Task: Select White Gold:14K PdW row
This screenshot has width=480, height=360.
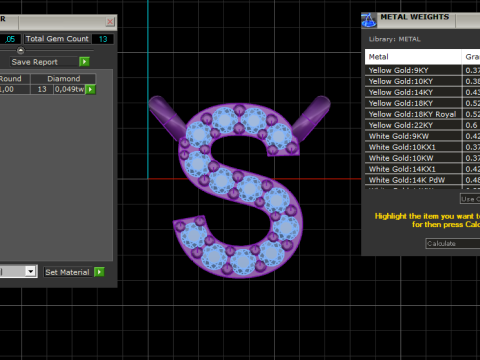Action: pos(422,180)
